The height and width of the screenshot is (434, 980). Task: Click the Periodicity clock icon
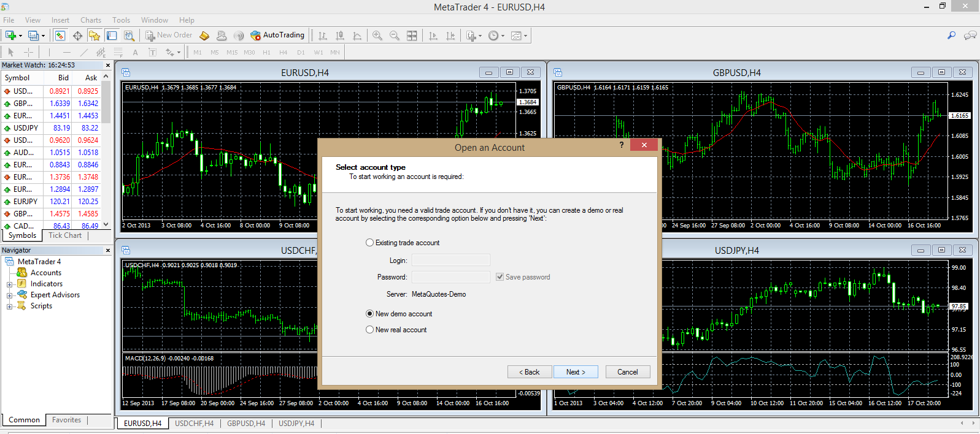pyautogui.click(x=493, y=36)
